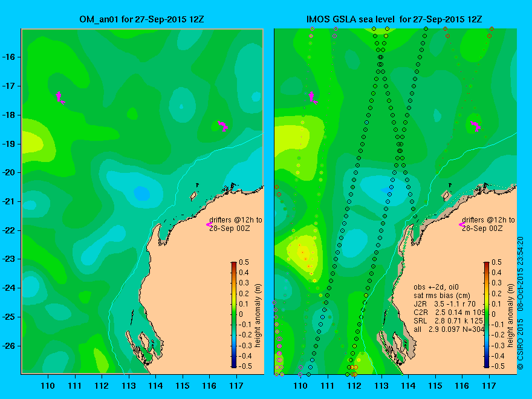Select the -22 latitude axis label
The image size is (532, 399).
10,230
